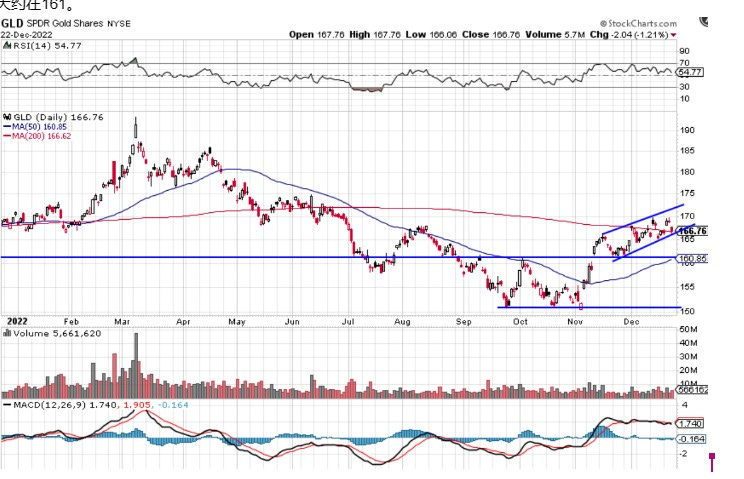Click the GLD (Daily) price legend icon
The width and height of the screenshot is (744, 479).
tap(6, 116)
